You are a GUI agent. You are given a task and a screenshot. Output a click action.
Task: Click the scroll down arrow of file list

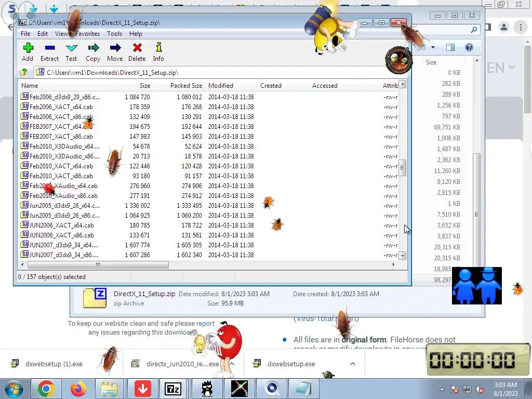(x=403, y=256)
